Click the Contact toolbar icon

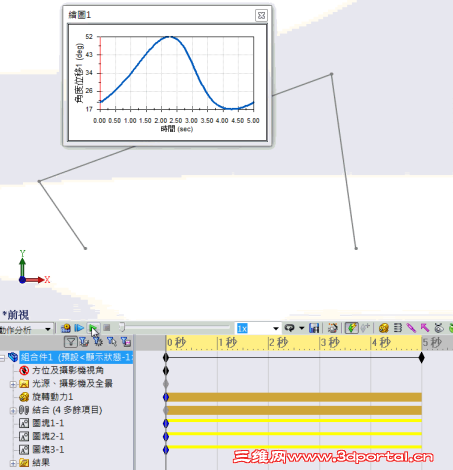pos(439,328)
